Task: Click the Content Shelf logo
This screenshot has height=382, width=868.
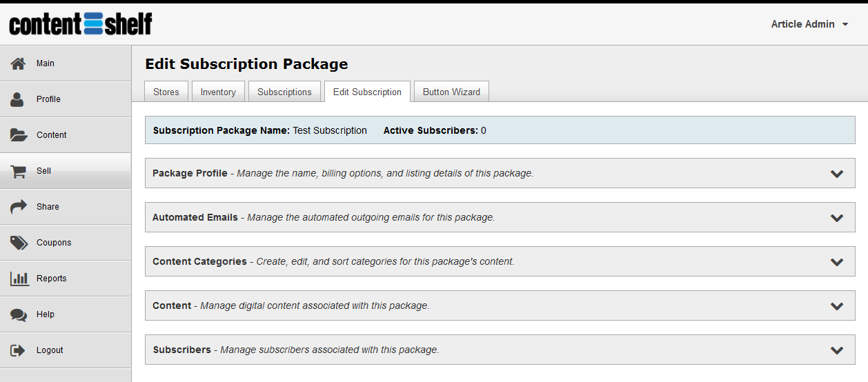Action: coord(81,24)
